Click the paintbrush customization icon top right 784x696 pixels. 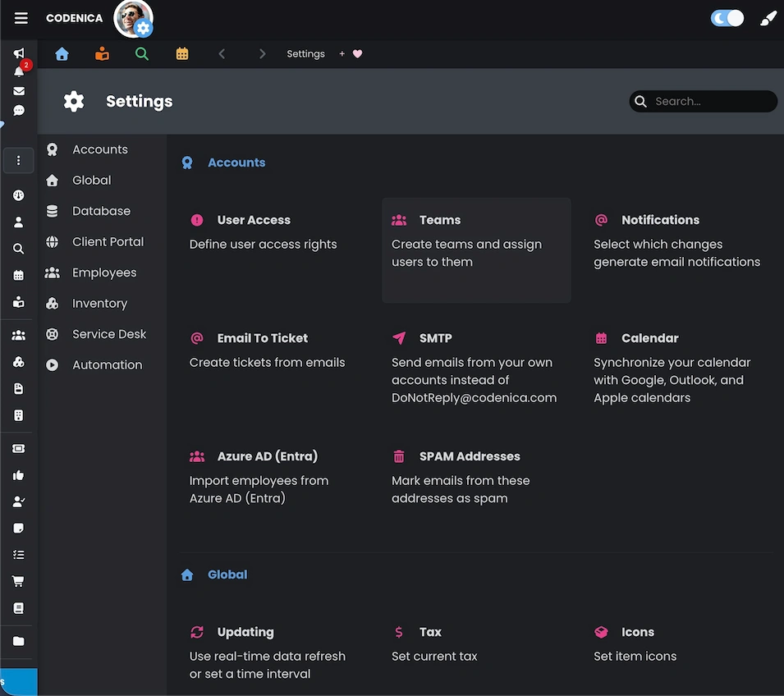(x=768, y=17)
